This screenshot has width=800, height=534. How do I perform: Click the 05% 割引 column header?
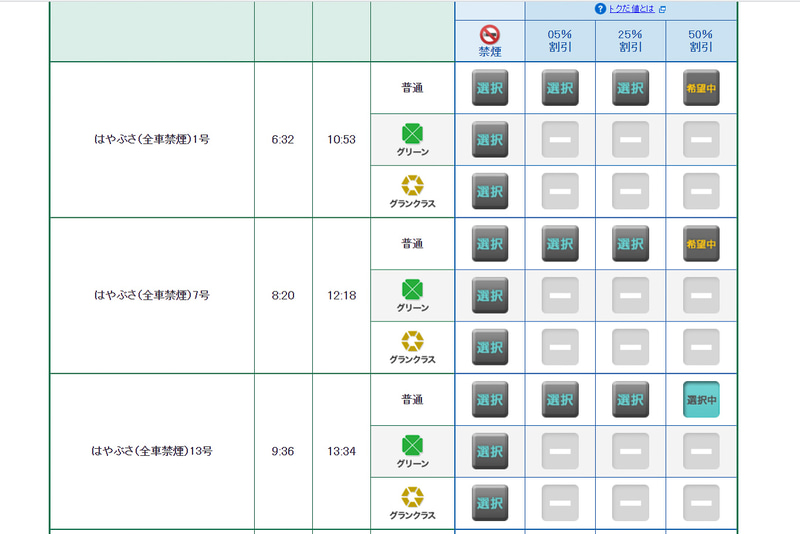click(560, 41)
